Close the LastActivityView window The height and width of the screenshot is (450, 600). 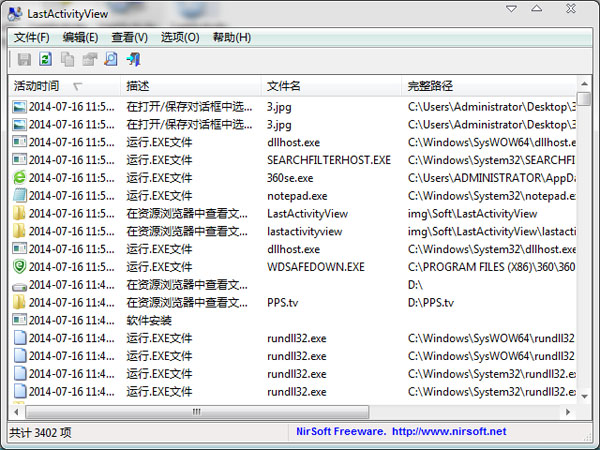tap(571, 8)
